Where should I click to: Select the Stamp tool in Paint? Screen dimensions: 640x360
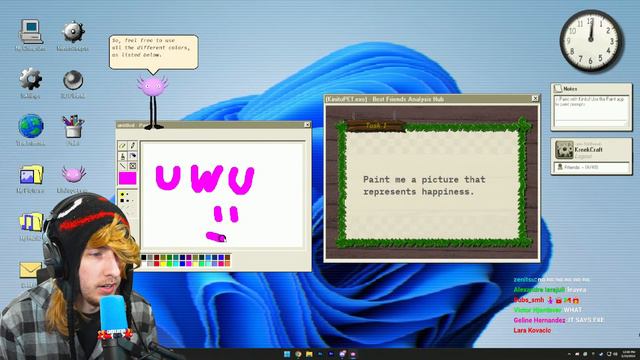coord(122,156)
